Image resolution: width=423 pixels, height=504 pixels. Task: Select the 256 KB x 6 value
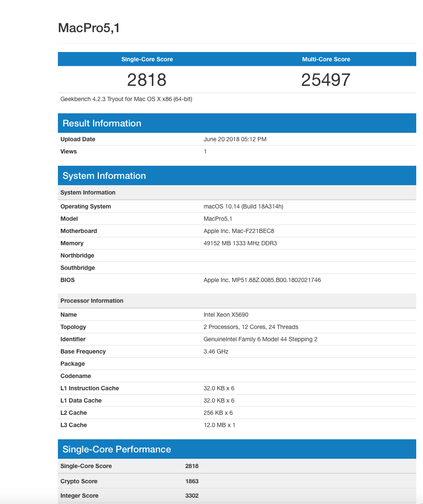click(x=218, y=413)
